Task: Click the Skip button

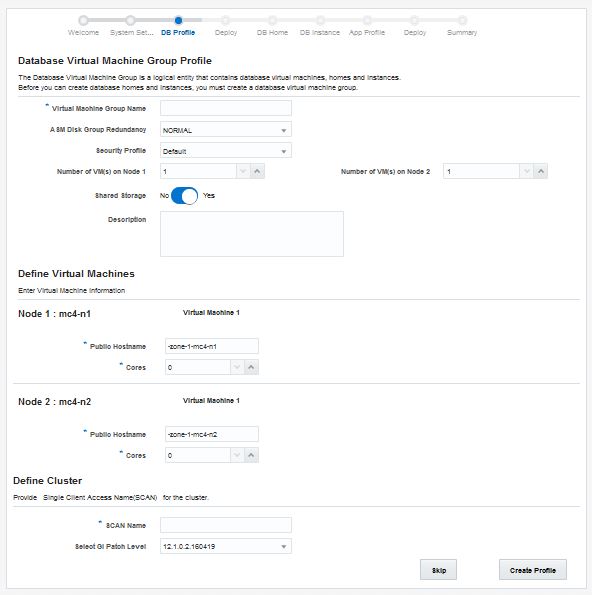Action: pyautogui.click(x=438, y=570)
